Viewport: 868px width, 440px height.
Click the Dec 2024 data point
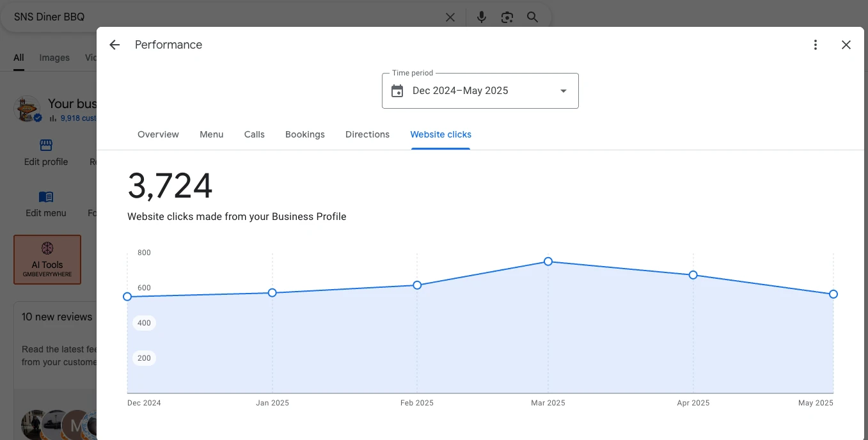click(x=127, y=297)
